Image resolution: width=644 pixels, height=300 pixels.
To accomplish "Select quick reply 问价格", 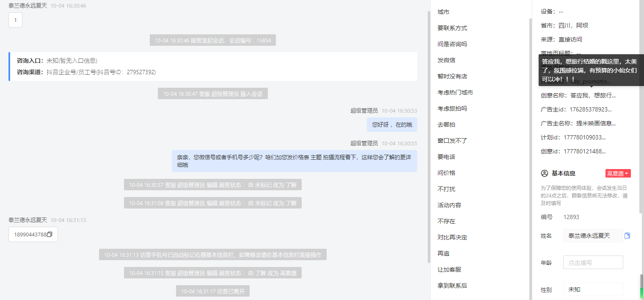I will (x=446, y=173).
